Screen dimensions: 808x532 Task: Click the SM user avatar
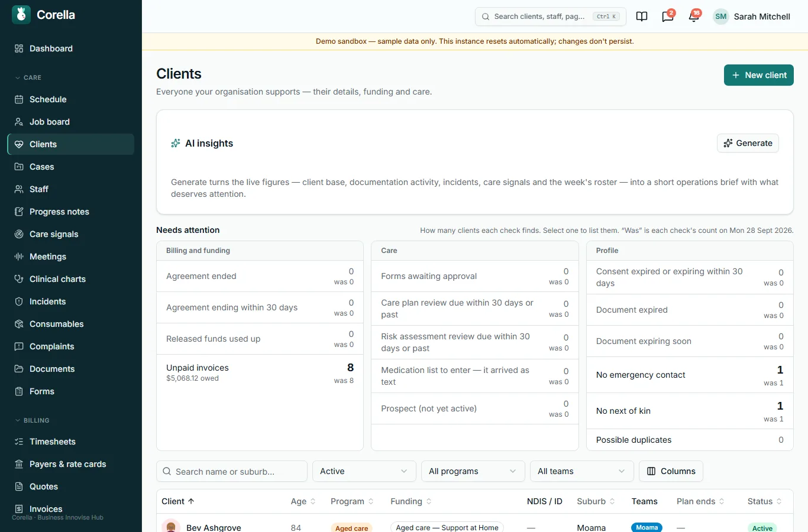coord(720,17)
